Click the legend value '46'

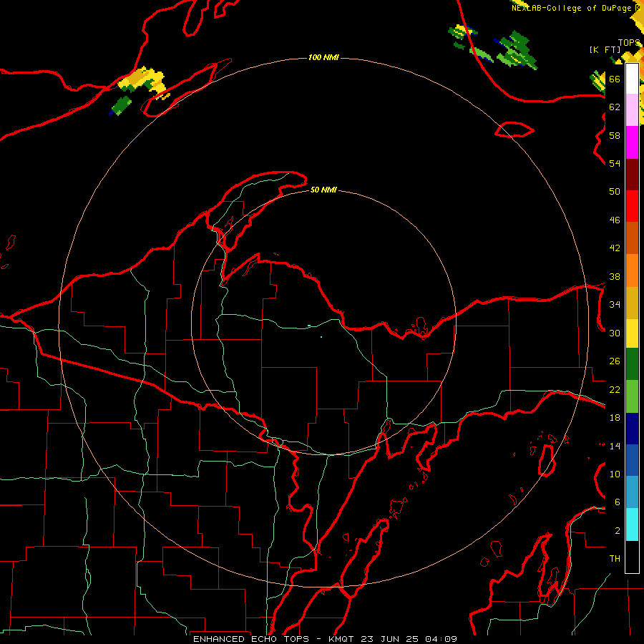(x=615, y=220)
